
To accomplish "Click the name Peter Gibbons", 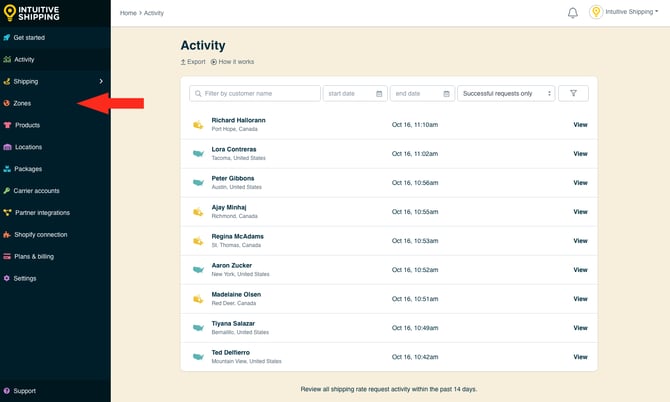I will pos(233,178).
